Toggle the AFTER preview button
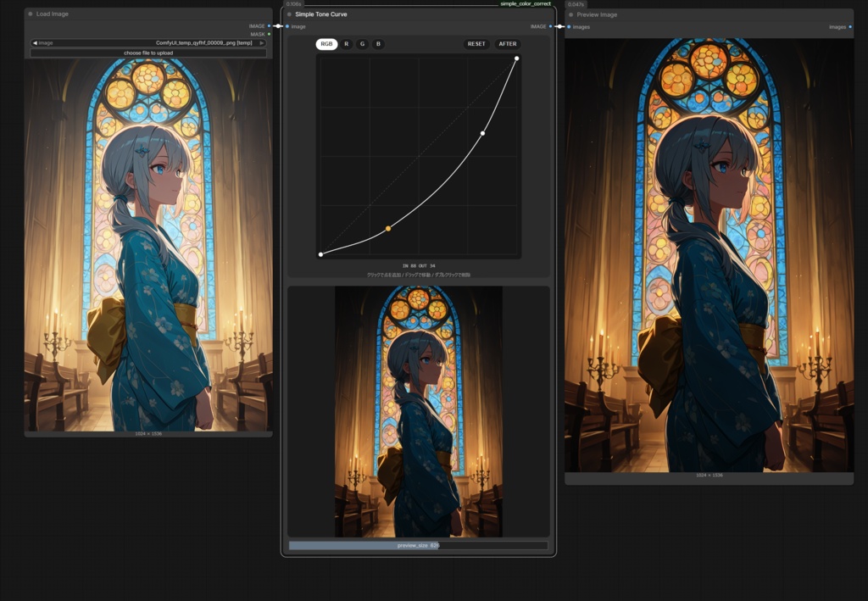 coord(508,44)
